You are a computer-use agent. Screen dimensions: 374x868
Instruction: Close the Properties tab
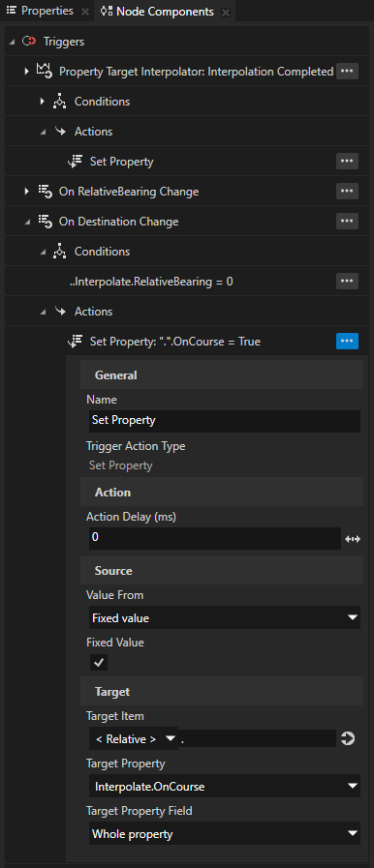tap(84, 12)
